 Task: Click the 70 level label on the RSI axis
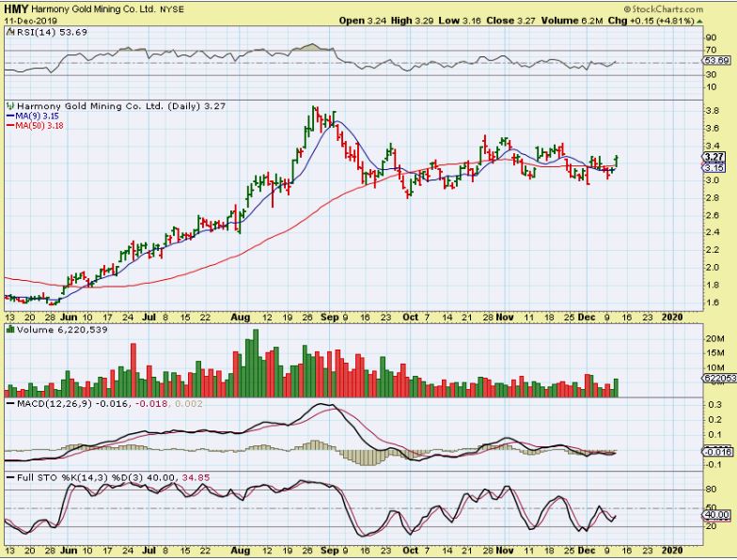coord(711,51)
